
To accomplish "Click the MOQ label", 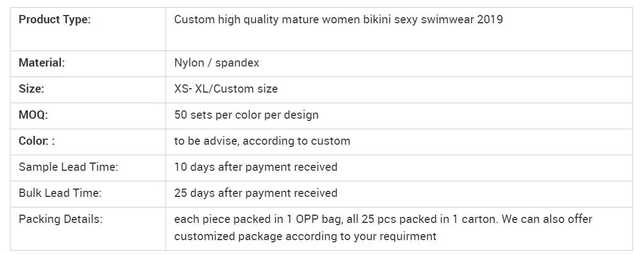I will (33, 115).
